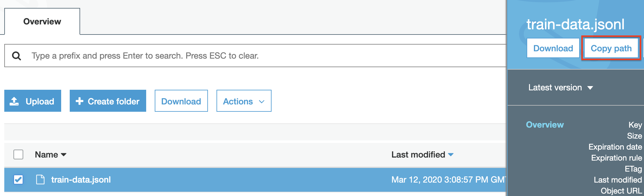Click the Create folder button
Viewport: 644px width, 196px height.
(x=108, y=101)
